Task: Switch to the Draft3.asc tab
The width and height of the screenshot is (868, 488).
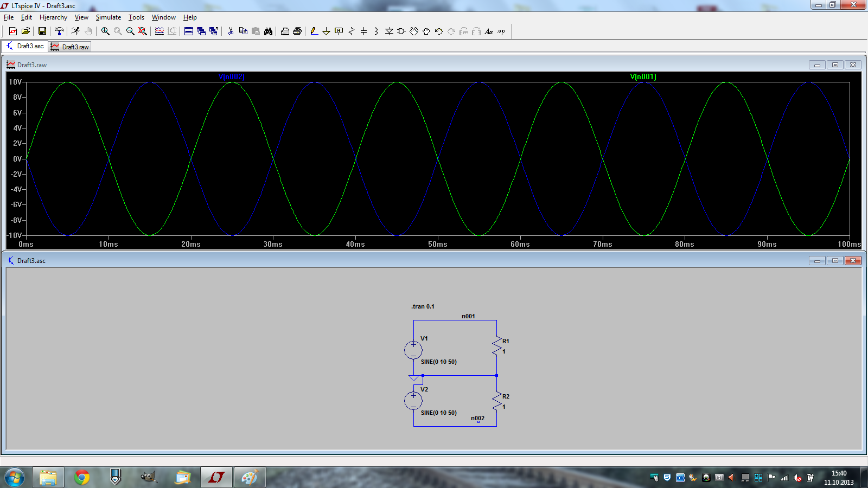Action: 25,46
